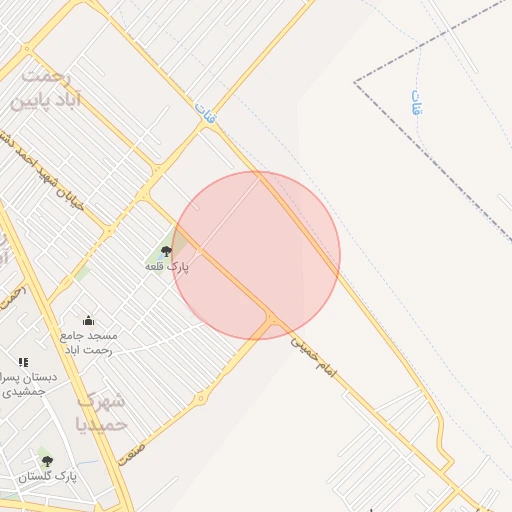Click the corner of the dashed boundary line
The width and height of the screenshot is (512, 512).
tap(355, 82)
